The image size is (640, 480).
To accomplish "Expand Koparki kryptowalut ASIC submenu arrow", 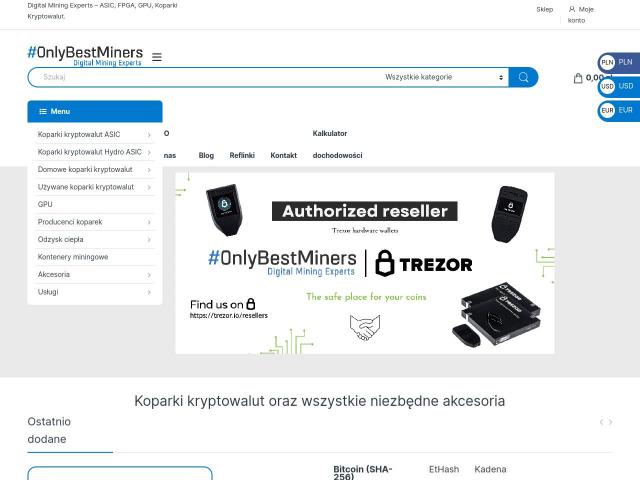I will coord(149,135).
